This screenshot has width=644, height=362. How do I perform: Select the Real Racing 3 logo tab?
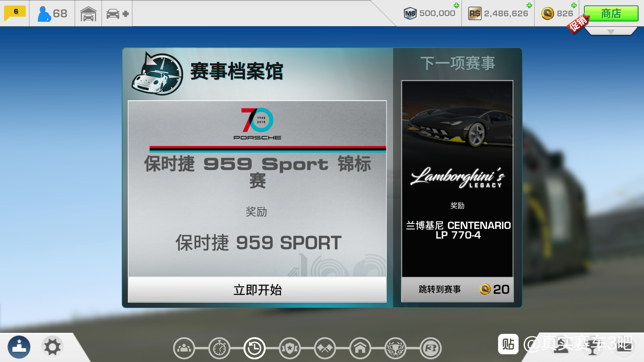click(431, 348)
